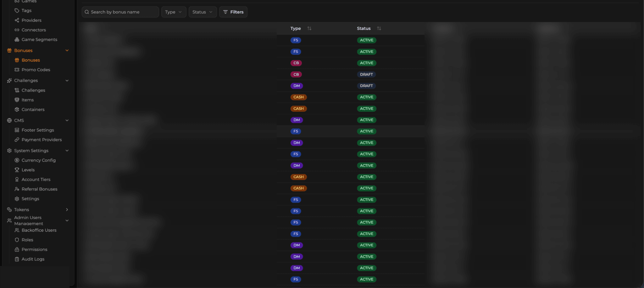
Task: Click the Roles shield icon
Action: coord(17,240)
